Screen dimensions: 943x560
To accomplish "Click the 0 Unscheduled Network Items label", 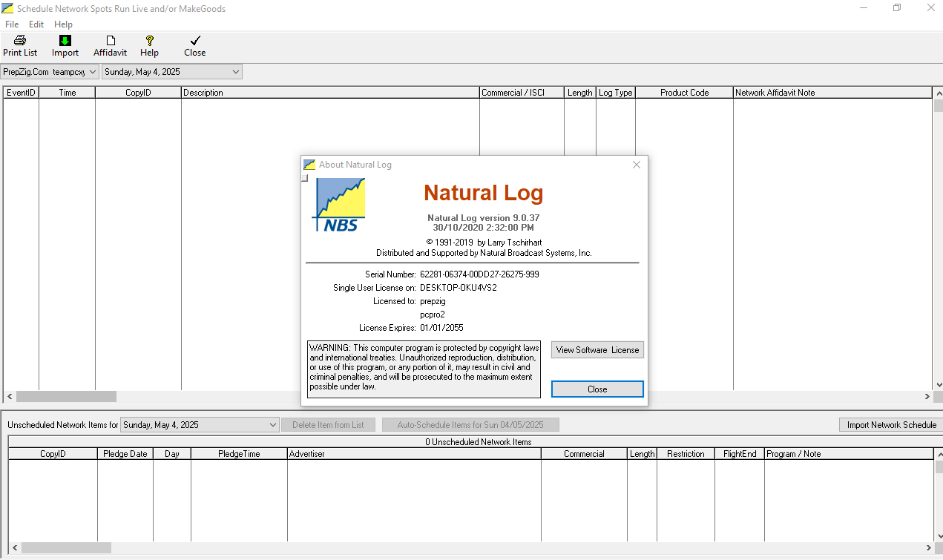I will 479,442.
